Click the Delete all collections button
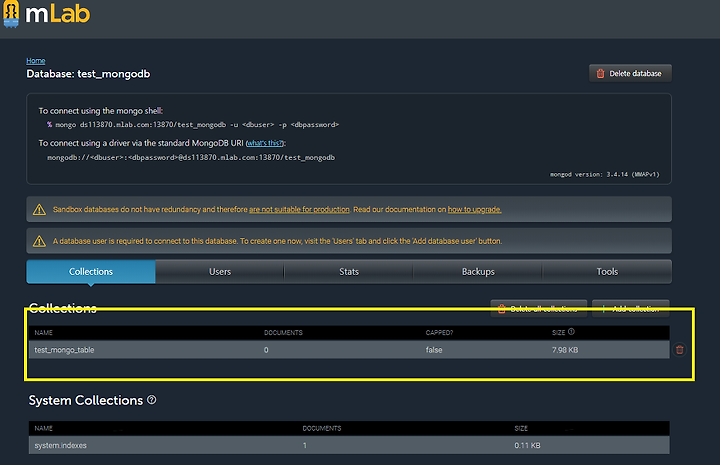 539,308
